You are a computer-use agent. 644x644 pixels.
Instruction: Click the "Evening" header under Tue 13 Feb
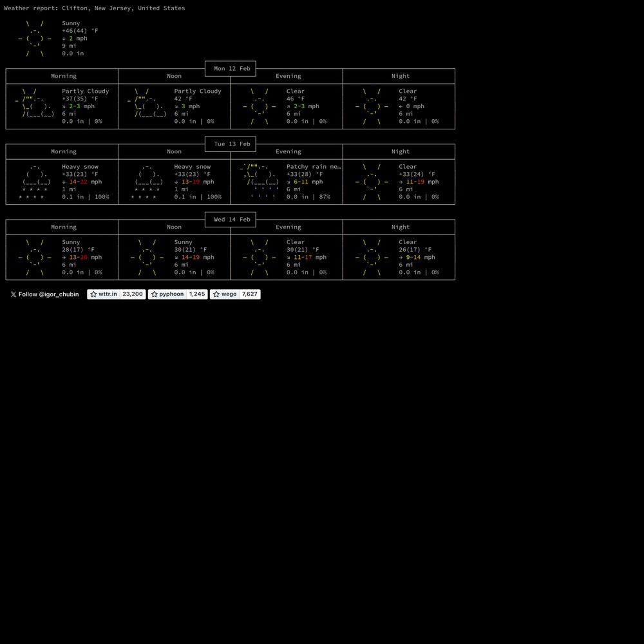point(289,151)
